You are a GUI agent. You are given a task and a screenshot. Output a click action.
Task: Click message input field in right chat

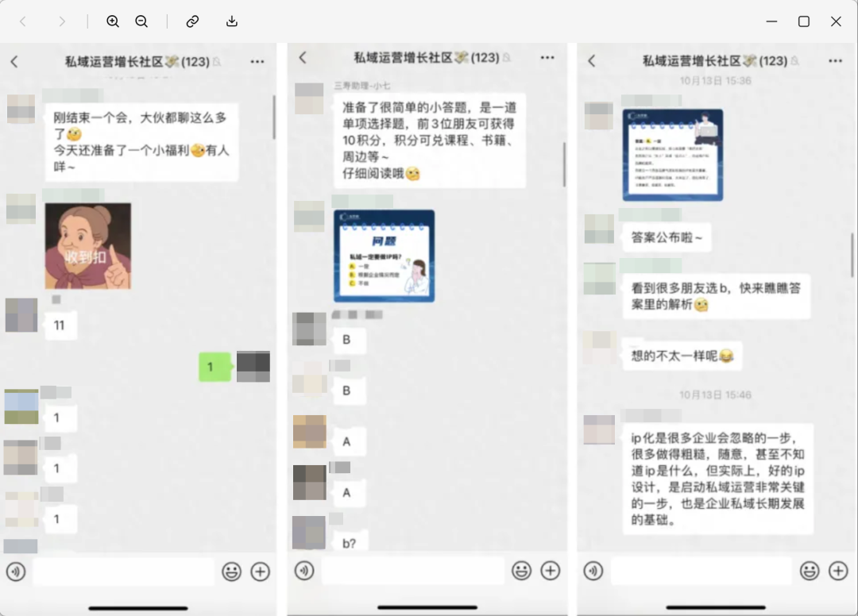click(701, 572)
